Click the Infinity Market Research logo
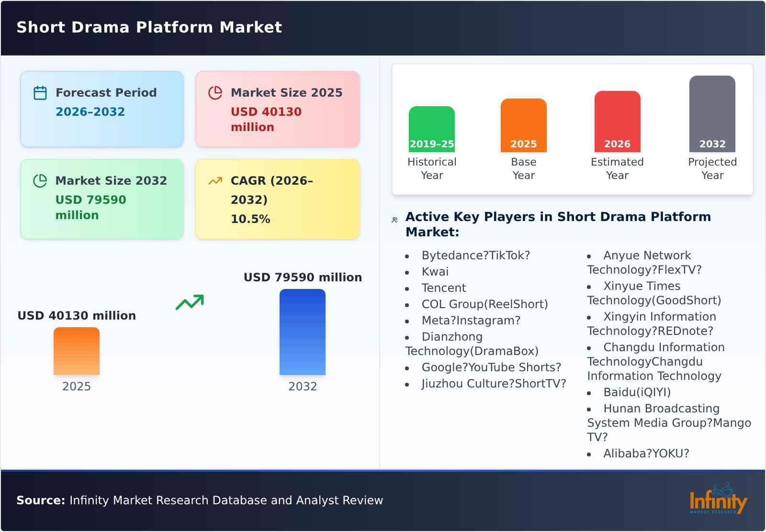 click(719, 499)
